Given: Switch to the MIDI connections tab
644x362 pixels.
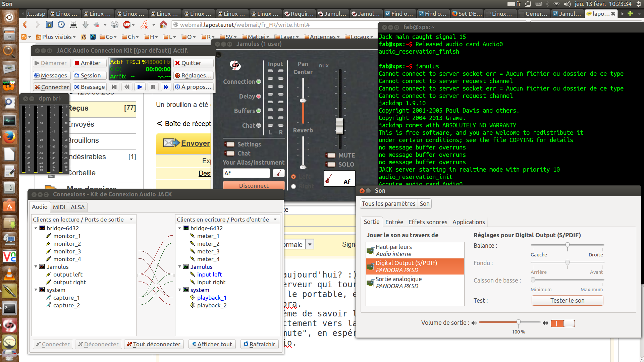Looking at the screenshot, I should tap(59, 207).
